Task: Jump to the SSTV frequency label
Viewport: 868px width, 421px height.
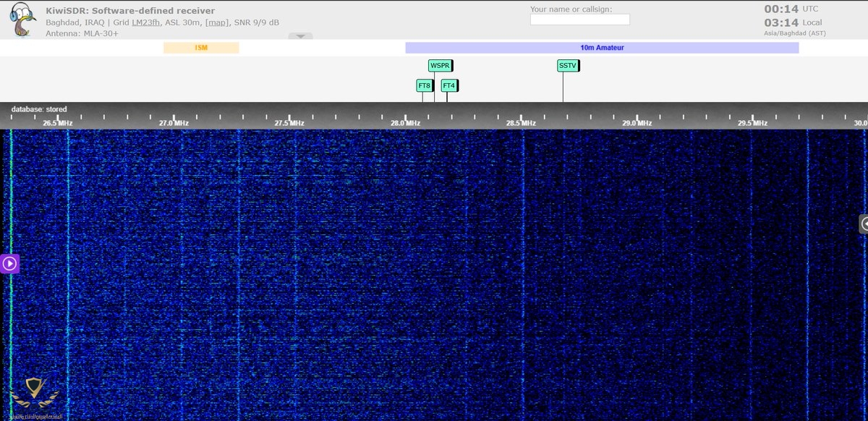Action: pyautogui.click(x=568, y=66)
